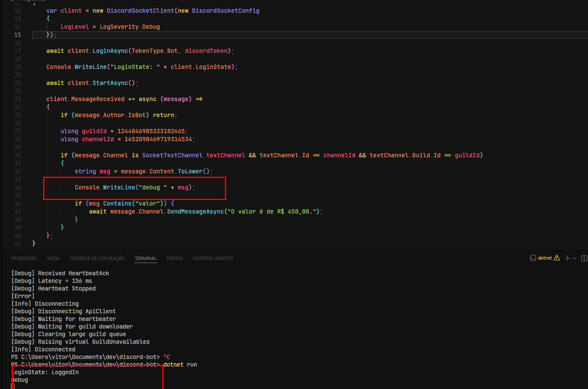Click the async keyword on line 23
Screen dimensions: 588x389
click(148, 99)
